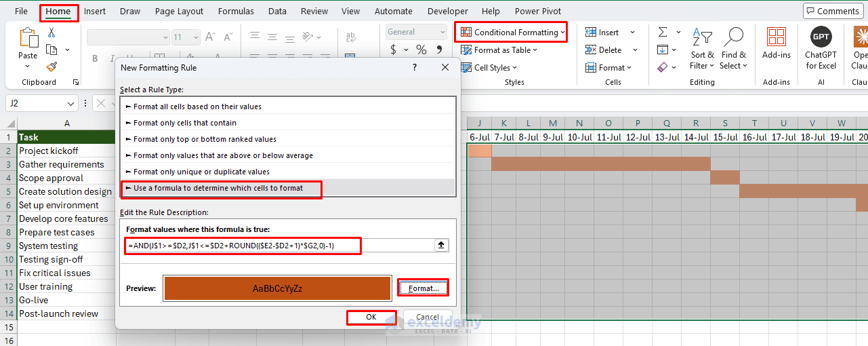868x346 pixels.
Task: Click the Copy icon in Clipboard group
Action: pos(51,50)
